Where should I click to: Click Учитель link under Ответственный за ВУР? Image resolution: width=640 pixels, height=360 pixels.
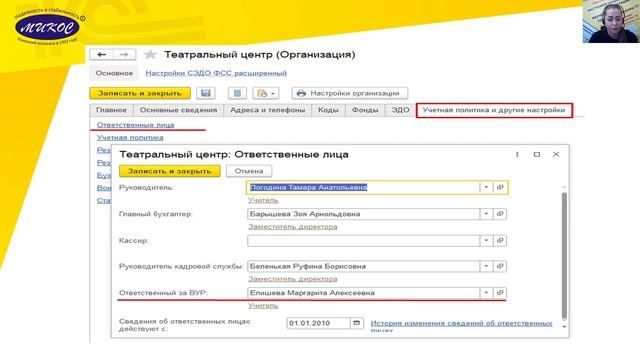point(263,306)
